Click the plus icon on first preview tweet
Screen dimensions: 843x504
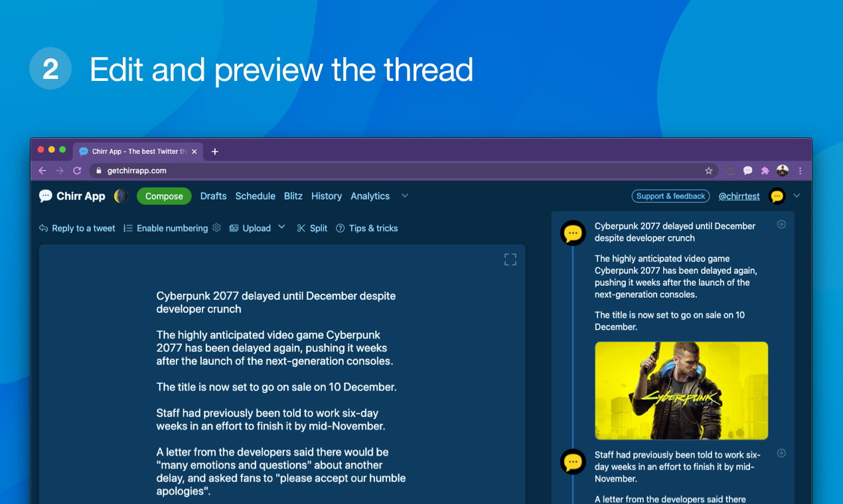click(x=781, y=224)
